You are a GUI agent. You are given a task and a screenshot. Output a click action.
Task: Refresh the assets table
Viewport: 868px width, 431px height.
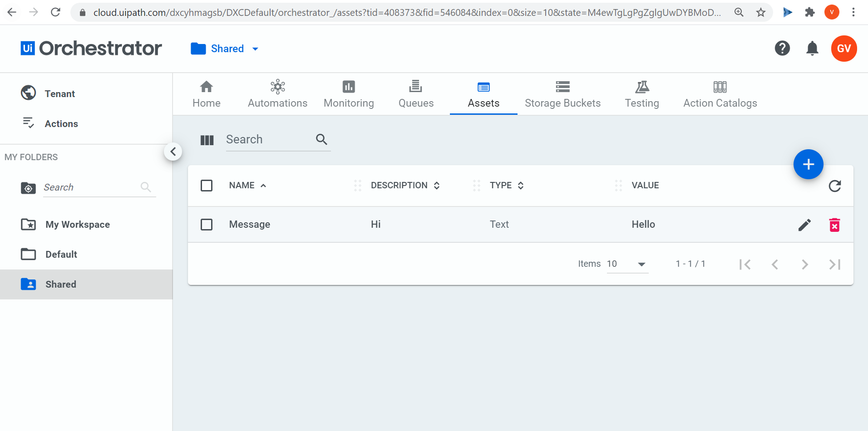(x=835, y=186)
